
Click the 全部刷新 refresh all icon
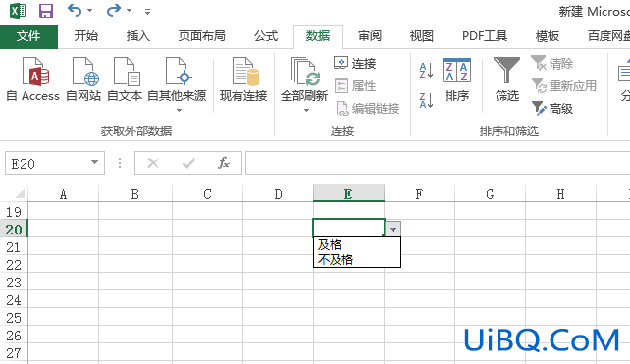(x=304, y=73)
